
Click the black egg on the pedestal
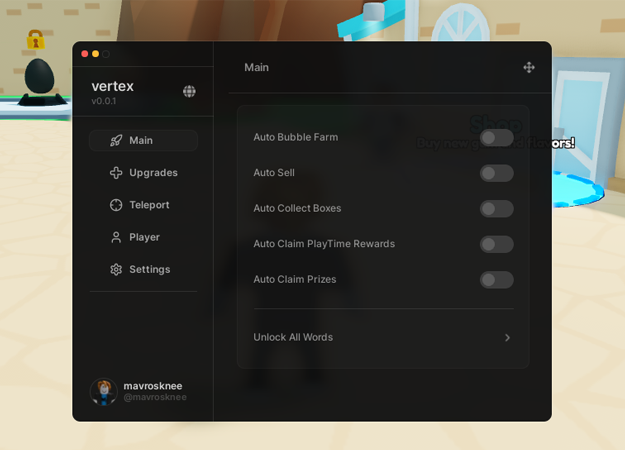pyautogui.click(x=40, y=76)
